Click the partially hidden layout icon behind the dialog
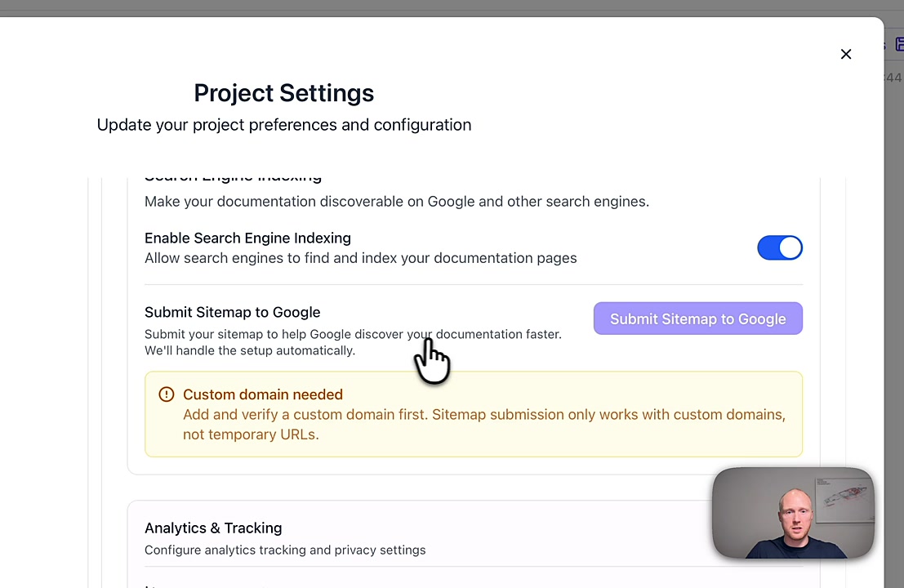The height and width of the screenshot is (588, 904). tap(898, 45)
